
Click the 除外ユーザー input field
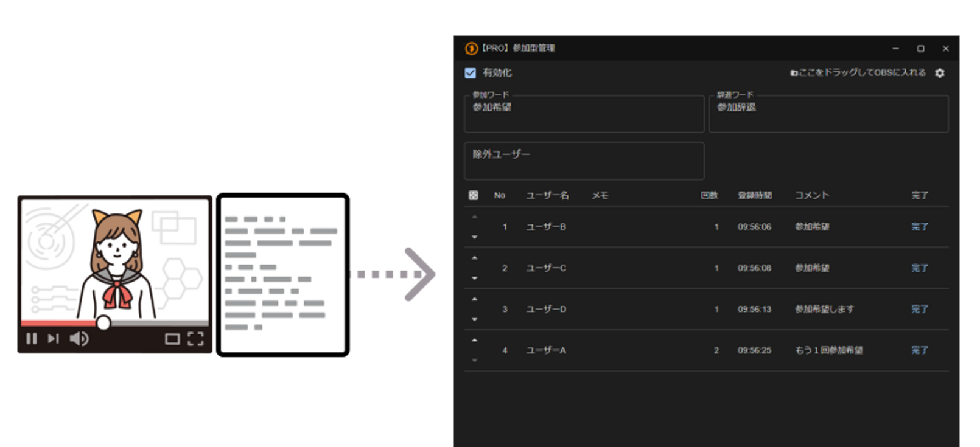click(584, 161)
